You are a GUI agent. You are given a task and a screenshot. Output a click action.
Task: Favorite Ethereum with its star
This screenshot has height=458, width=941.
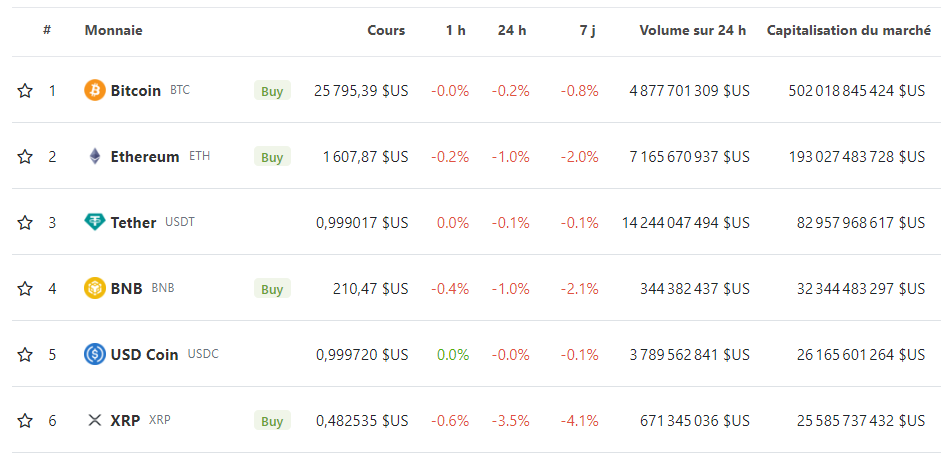point(25,157)
